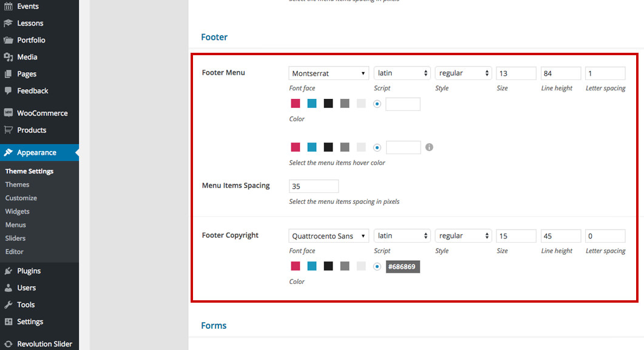Open Footer Copyright script dropdown set to latin

pos(402,236)
